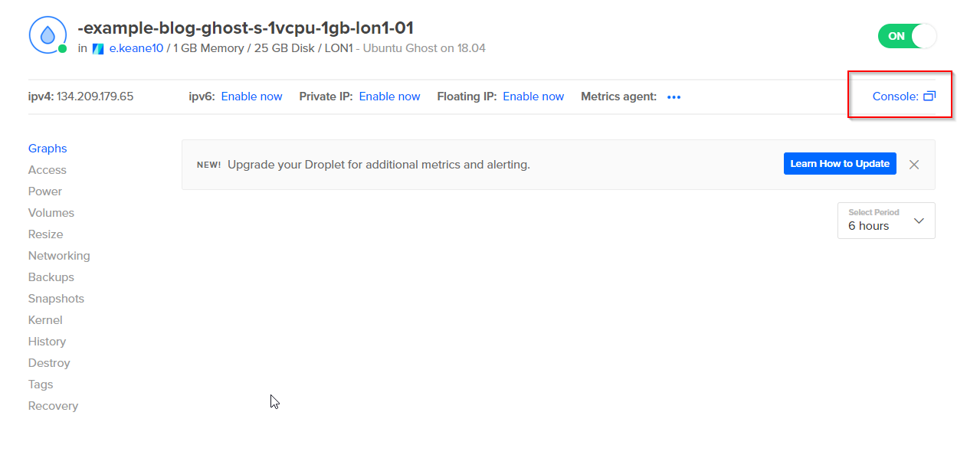Viewport: 980px width, 468px height.
Task: Select the Graphs menu item
Action: click(x=48, y=149)
